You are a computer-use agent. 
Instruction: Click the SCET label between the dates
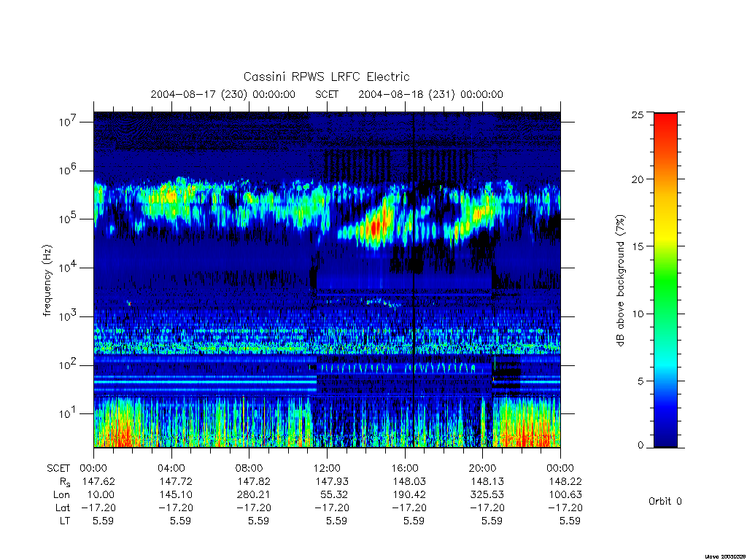[327, 94]
